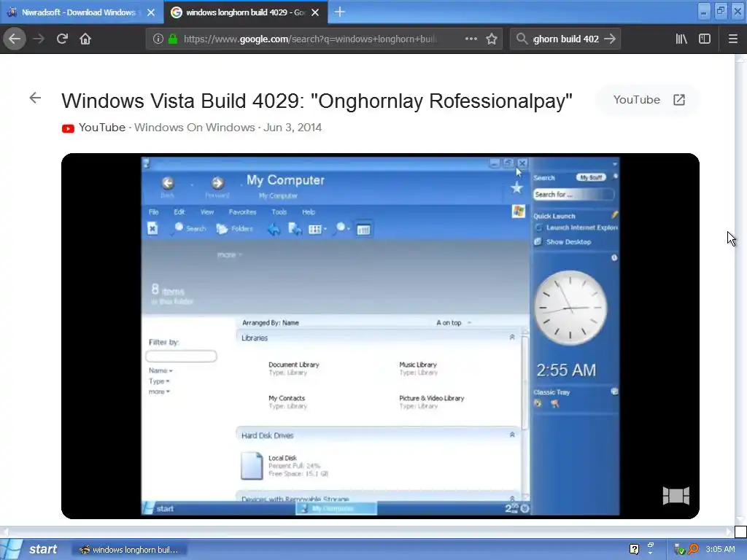747x560 pixels.
Task: Click the horizontal scrollbar track
Action: (366, 532)
